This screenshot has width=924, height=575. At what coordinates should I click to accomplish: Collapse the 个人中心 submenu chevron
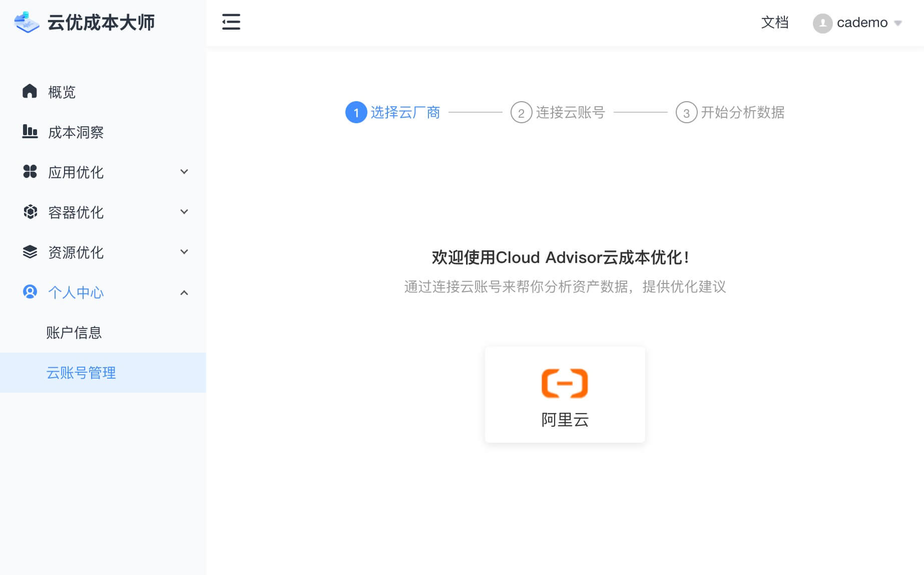pyautogui.click(x=184, y=293)
